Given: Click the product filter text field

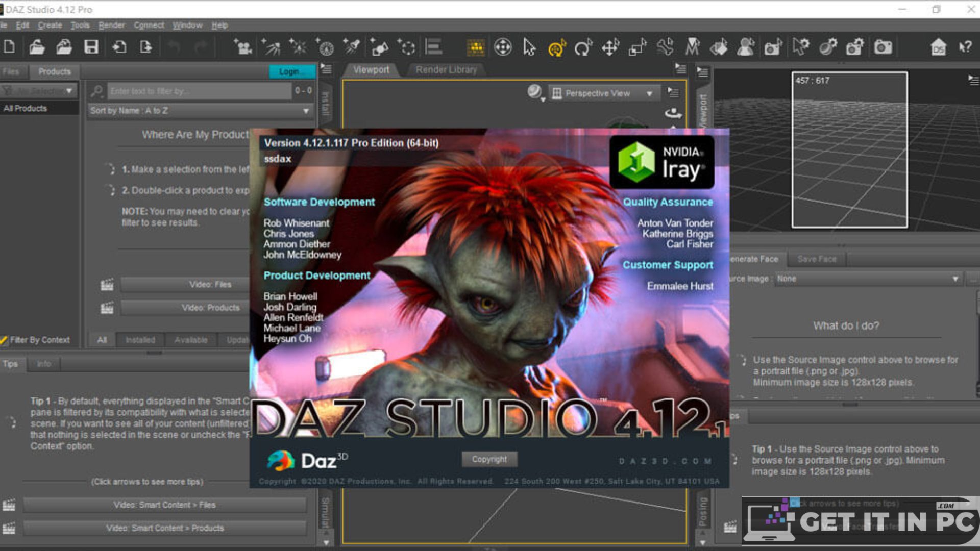Looking at the screenshot, I should (199, 91).
